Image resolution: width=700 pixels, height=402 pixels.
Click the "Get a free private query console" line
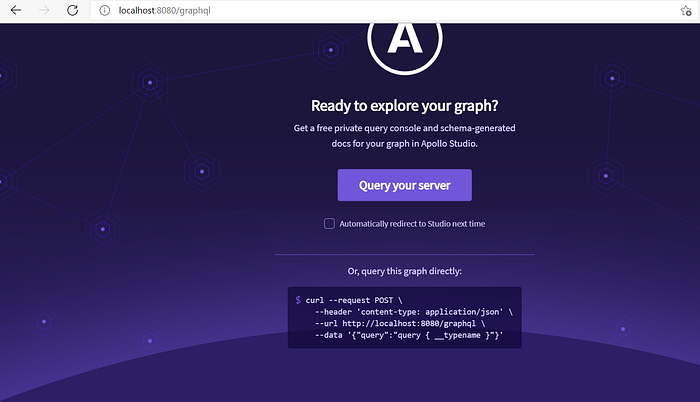tap(404, 128)
